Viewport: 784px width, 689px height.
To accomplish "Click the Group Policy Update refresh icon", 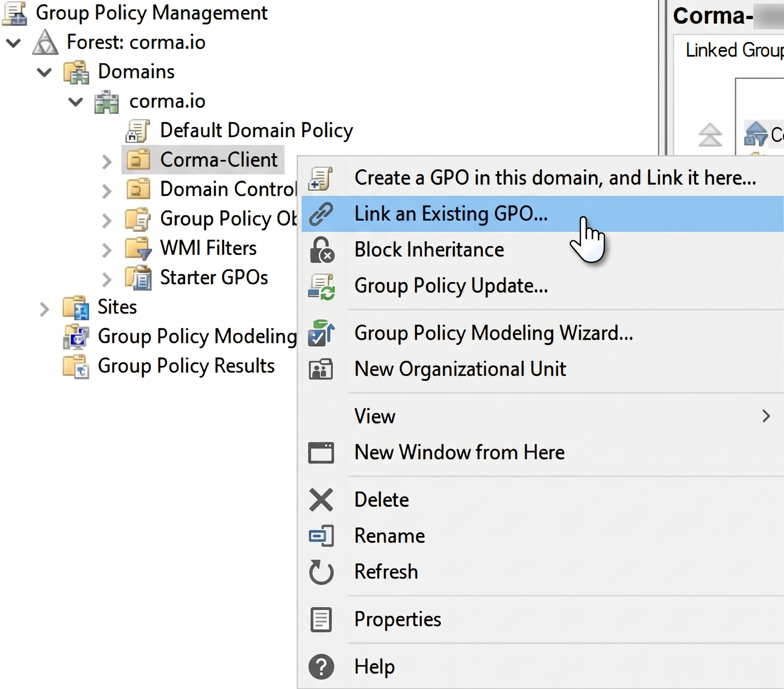I will (x=321, y=286).
